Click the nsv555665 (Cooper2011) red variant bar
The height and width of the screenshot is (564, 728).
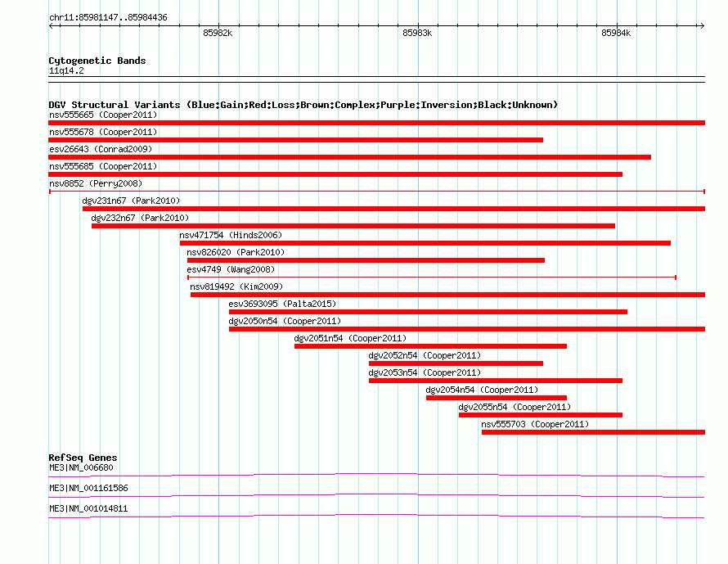pos(376,123)
